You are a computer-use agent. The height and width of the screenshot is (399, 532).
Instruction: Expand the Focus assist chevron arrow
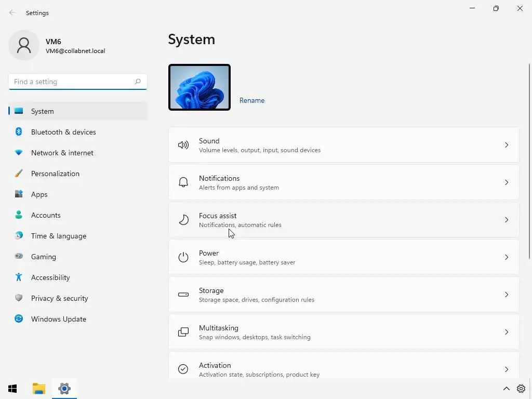(x=506, y=220)
